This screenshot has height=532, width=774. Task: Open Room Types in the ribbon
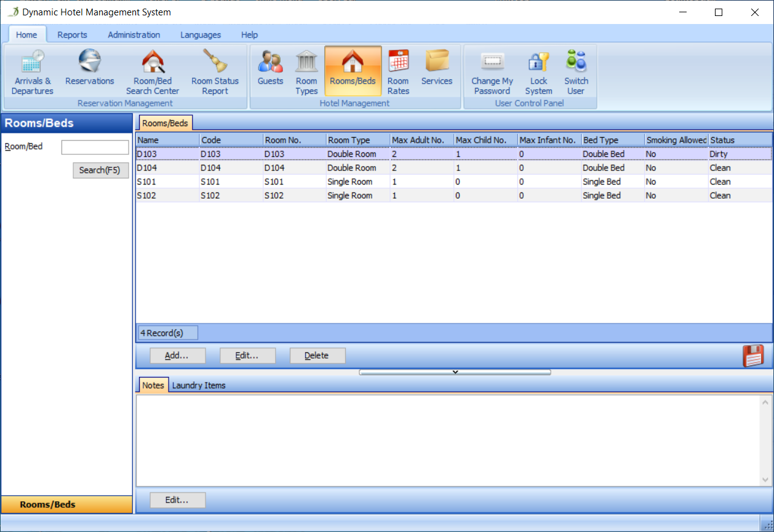coord(306,73)
